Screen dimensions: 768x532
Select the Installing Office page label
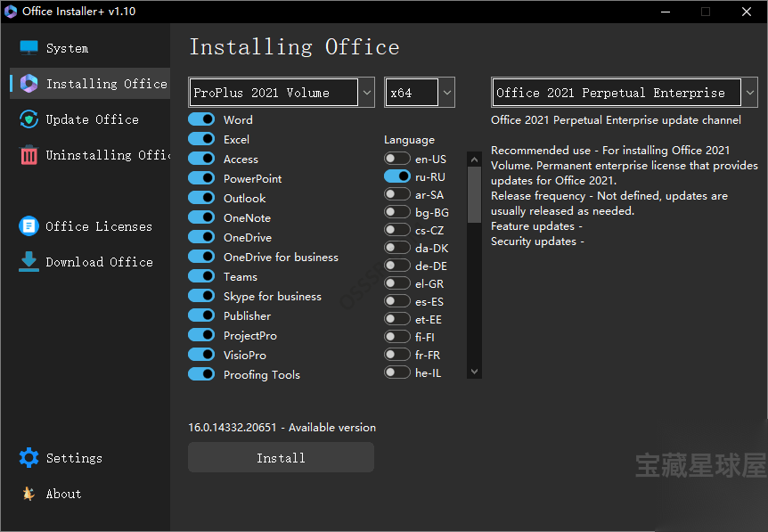pyautogui.click(x=107, y=84)
